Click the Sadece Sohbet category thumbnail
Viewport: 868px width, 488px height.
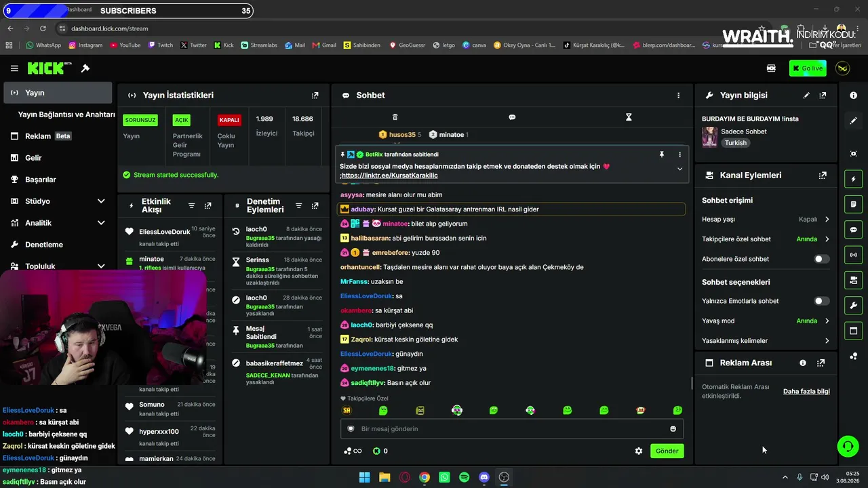709,137
